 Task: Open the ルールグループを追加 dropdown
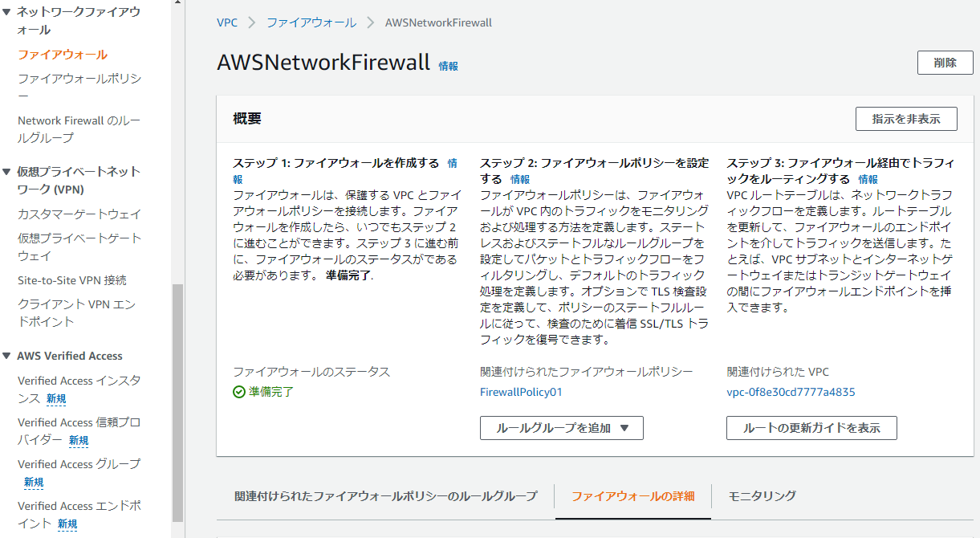561,428
